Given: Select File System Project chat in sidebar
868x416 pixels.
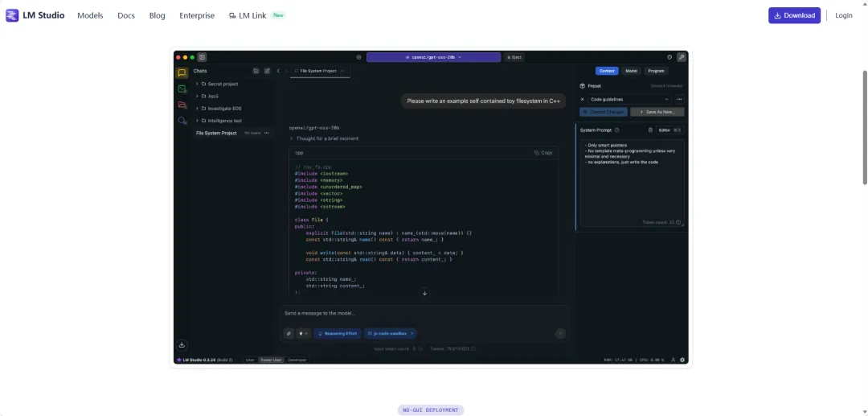Looking at the screenshot, I should coord(216,133).
